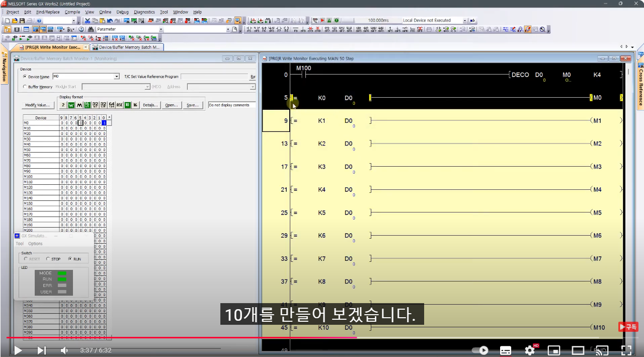Select the binary display format in Display format

coord(62,104)
